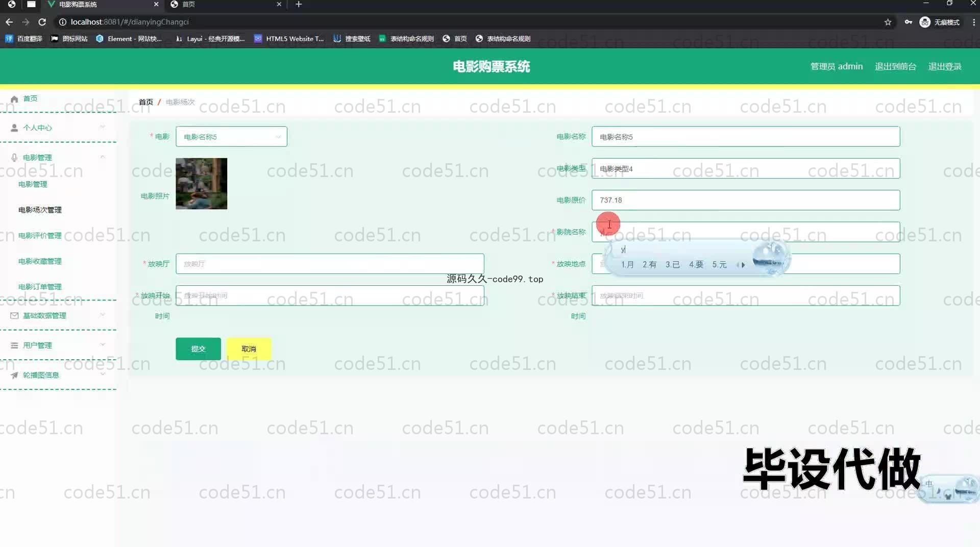Open 图标网站 bookmark

[69, 39]
